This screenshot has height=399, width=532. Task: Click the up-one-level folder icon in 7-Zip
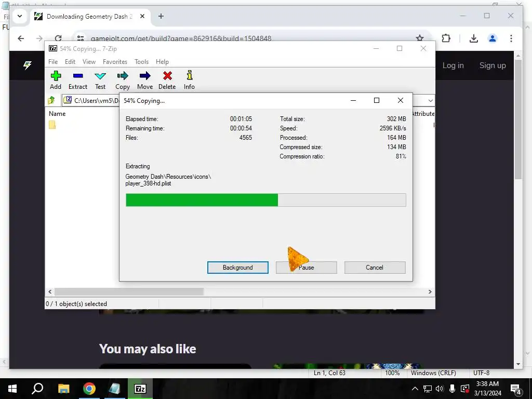pyautogui.click(x=51, y=100)
